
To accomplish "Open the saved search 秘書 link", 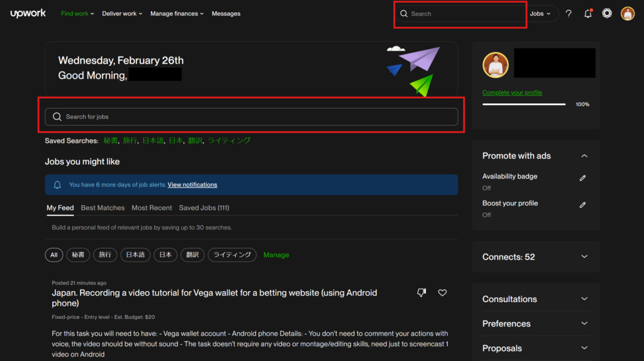I will click(x=110, y=140).
